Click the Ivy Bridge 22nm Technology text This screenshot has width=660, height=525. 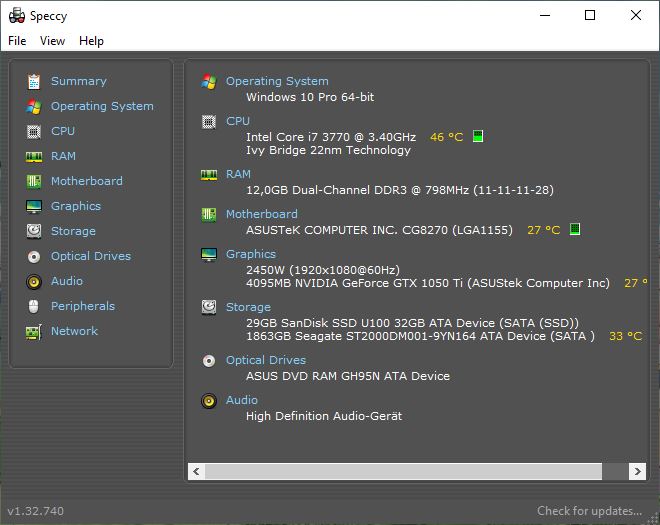(x=328, y=150)
